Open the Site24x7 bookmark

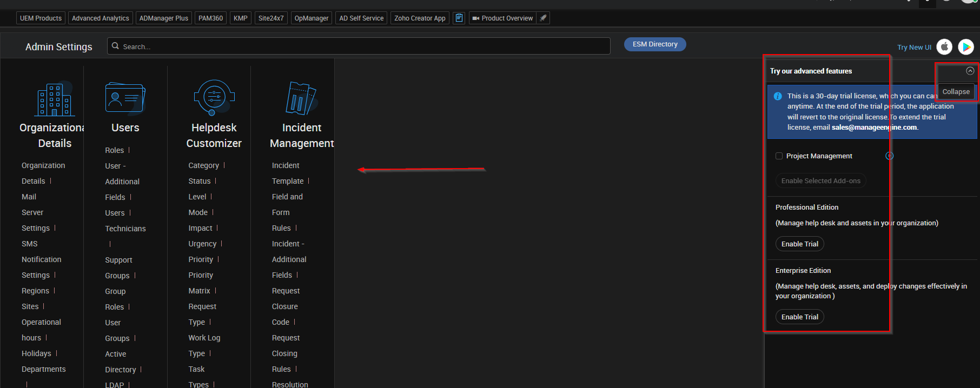[271, 18]
